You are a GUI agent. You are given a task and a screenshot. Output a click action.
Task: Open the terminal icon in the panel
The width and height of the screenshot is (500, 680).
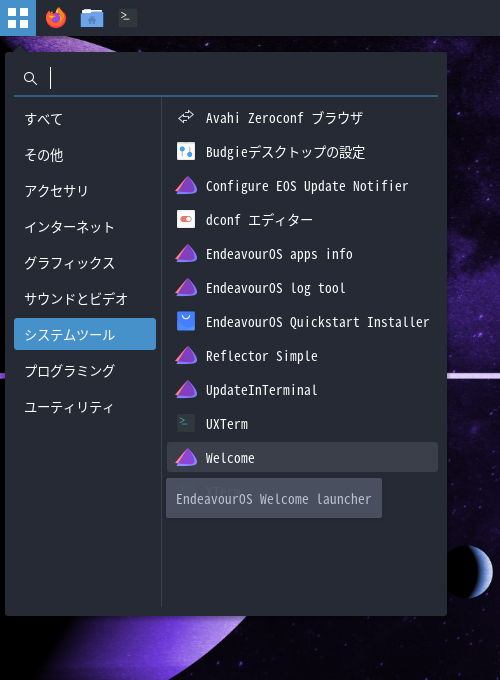click(128, 18)
